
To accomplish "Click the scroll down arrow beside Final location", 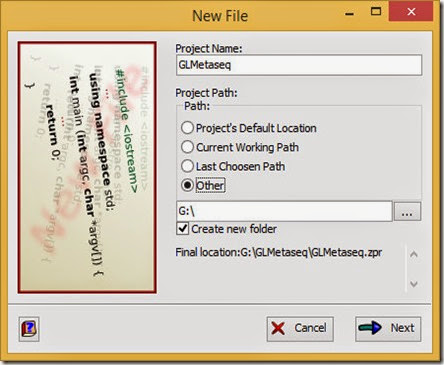I will (414, 284).
